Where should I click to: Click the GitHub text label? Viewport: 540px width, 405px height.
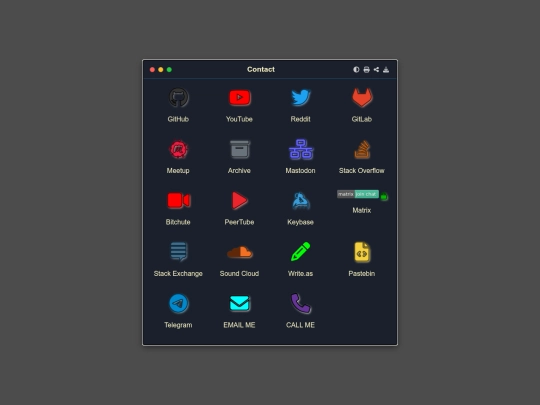(x=178, y=119)
